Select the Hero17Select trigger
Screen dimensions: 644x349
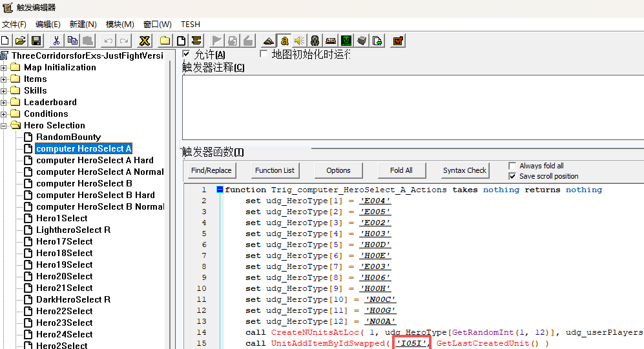pyautogui.click(x=64, y=241)
